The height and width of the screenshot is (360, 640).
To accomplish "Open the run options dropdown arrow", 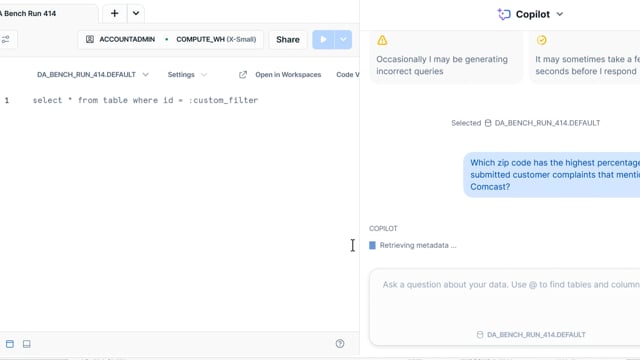I will [x=343, y=40].
